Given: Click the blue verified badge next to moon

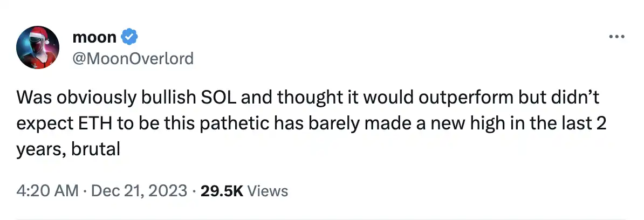Looking at the screenshot, I should click(130, 37).
